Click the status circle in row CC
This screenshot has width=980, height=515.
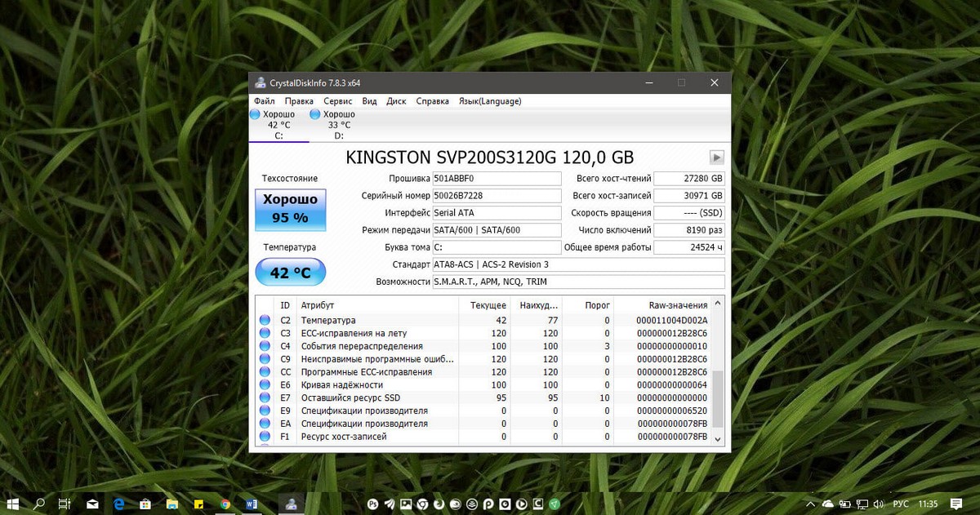(x=265, y=372)
